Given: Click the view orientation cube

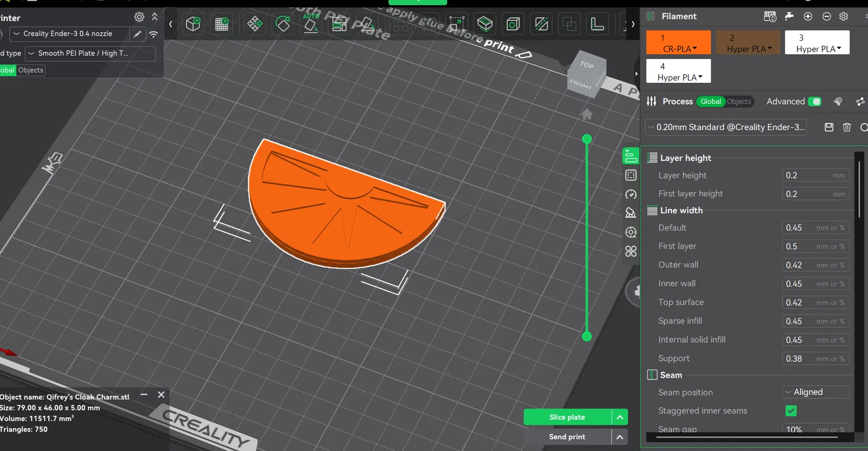Looking at the screenshot, I should (x=586, y=74).
